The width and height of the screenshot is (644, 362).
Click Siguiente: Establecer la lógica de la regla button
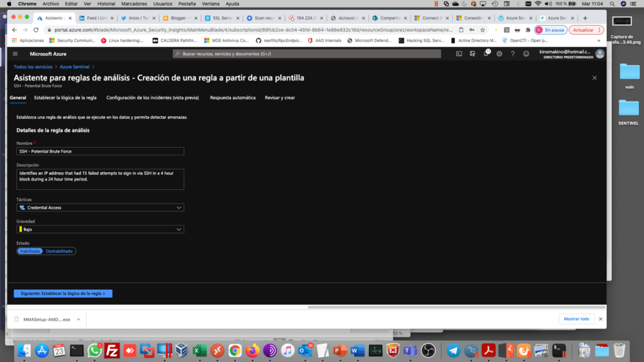click(63, 293)
